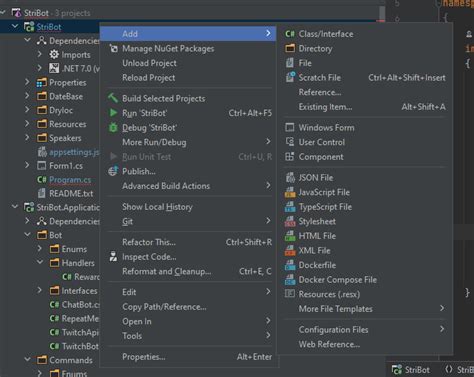Open the Add submenu
This screenshot has width=474, height=377.
point(188,34)
